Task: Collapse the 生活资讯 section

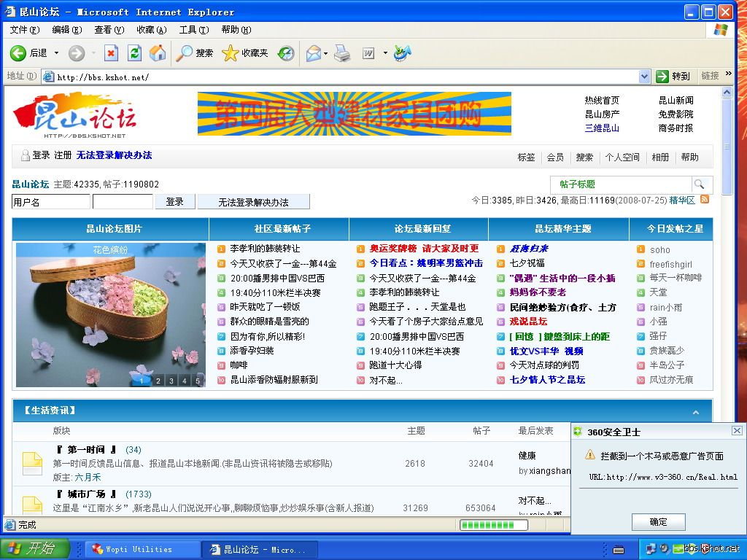Action: [x=695, y=412]
